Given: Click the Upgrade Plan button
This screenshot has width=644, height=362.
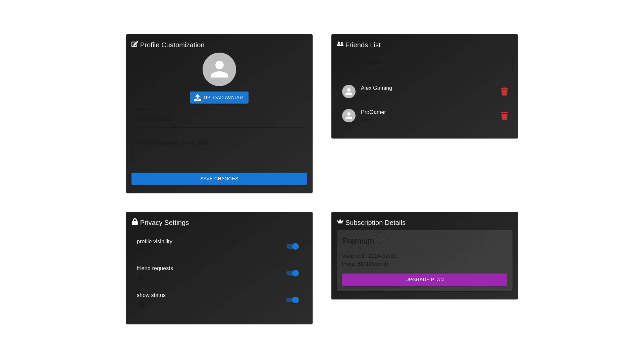Looking at the screenshot, I should click(x=424, y=280).
